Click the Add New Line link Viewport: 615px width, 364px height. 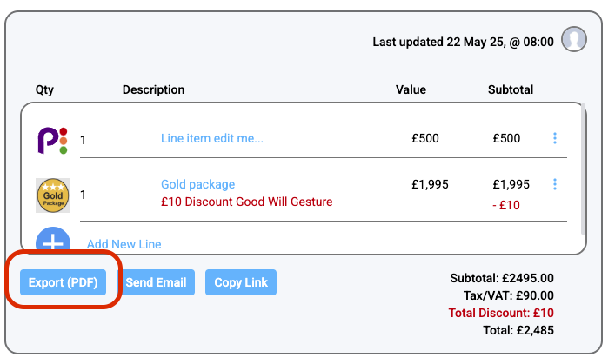[x=124, y=244]
